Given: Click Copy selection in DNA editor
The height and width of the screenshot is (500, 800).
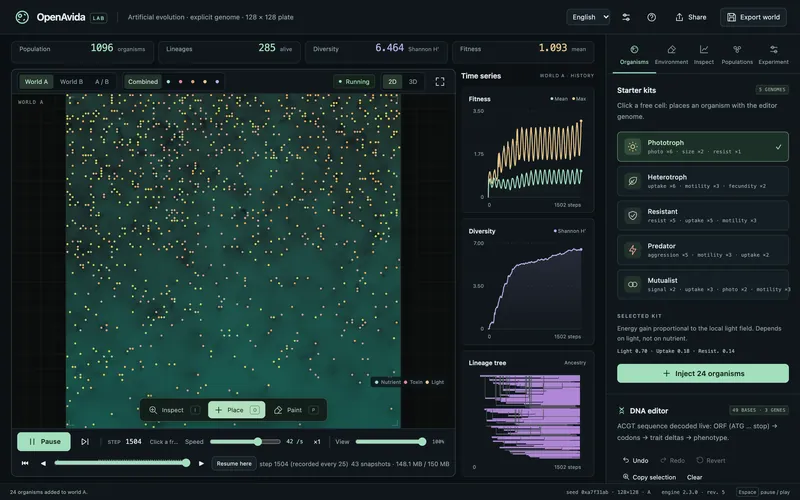Looking at the screenshot, I should (649, 478).
